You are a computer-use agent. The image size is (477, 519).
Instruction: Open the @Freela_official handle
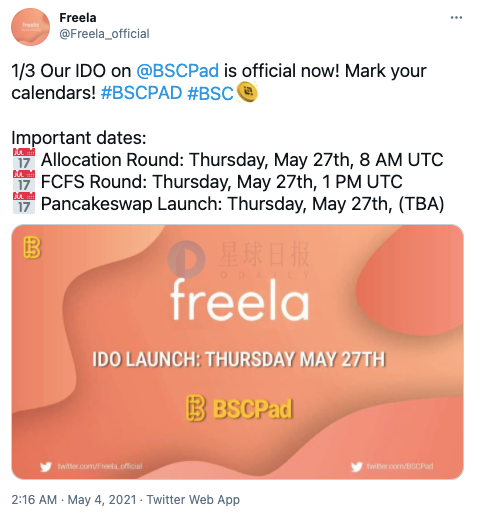pyautogui.click(x=104, y=34)
